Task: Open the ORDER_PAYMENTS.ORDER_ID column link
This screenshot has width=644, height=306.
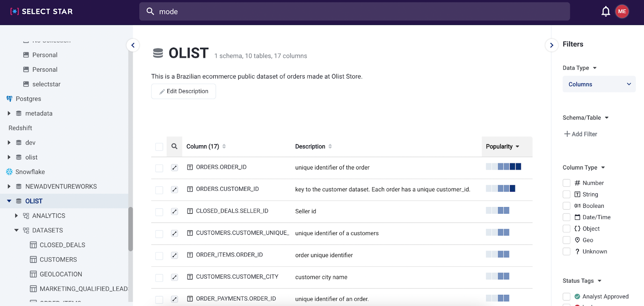Action: tap(236, 299)
